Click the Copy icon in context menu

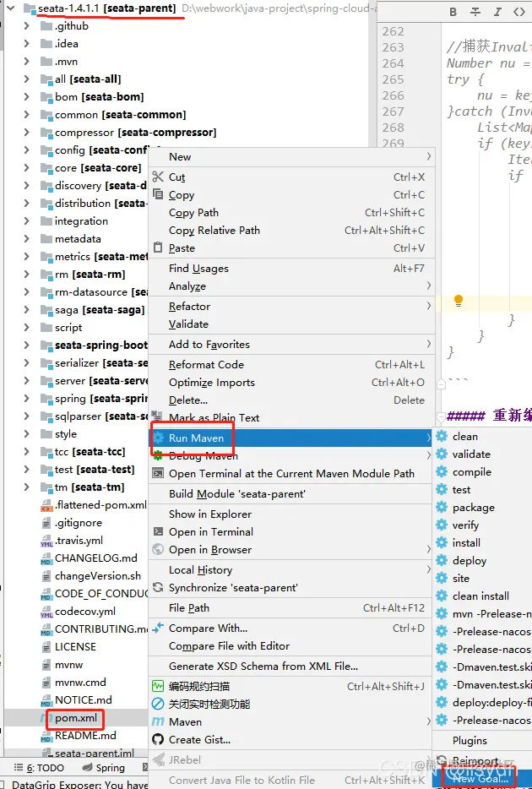point(158,194)
